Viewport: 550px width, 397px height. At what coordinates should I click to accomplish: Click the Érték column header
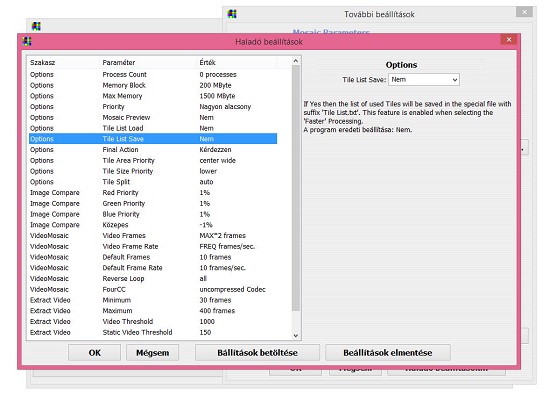(237, 62)
